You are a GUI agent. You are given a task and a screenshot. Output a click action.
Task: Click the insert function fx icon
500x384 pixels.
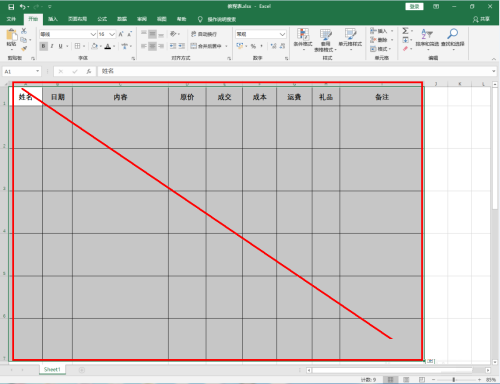click(x=89, y=71)
